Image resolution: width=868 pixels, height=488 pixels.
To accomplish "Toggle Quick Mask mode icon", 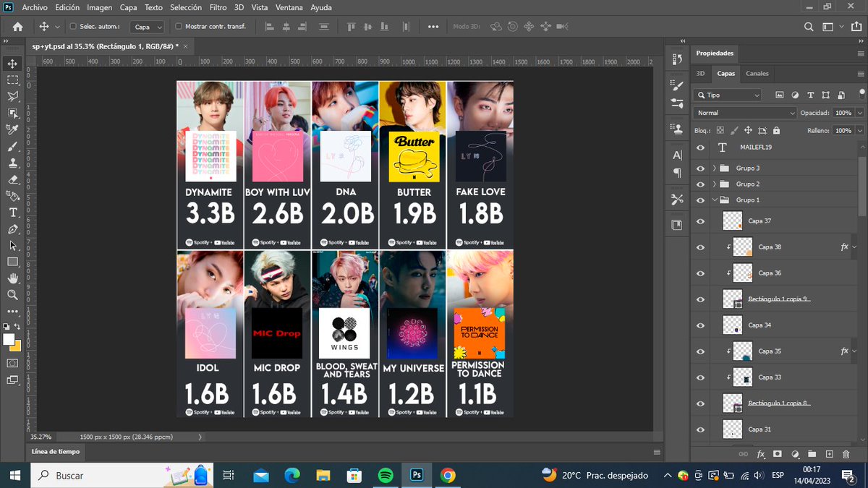I will pos(12,363).
